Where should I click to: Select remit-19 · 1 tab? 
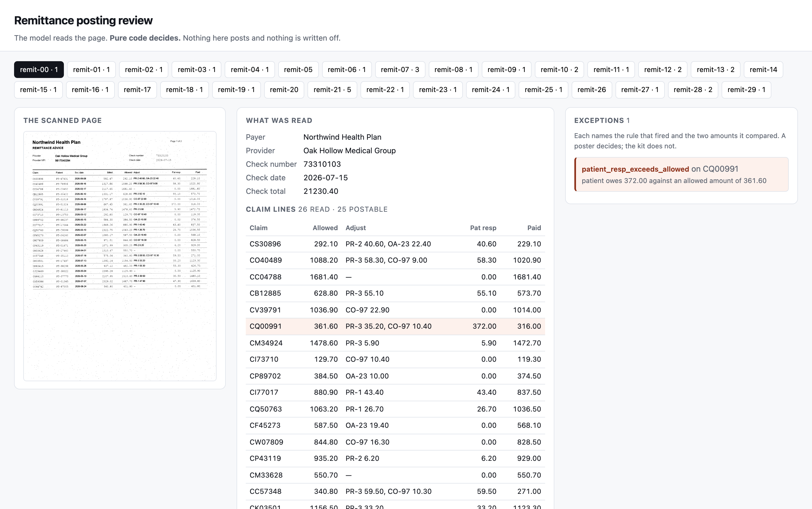[x=236, y=90]
